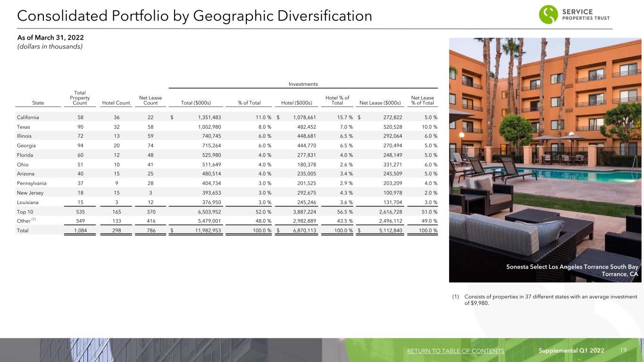644x362 pixels.
Task: Click the Other (1) footnote row label
Action: (25, 221)
